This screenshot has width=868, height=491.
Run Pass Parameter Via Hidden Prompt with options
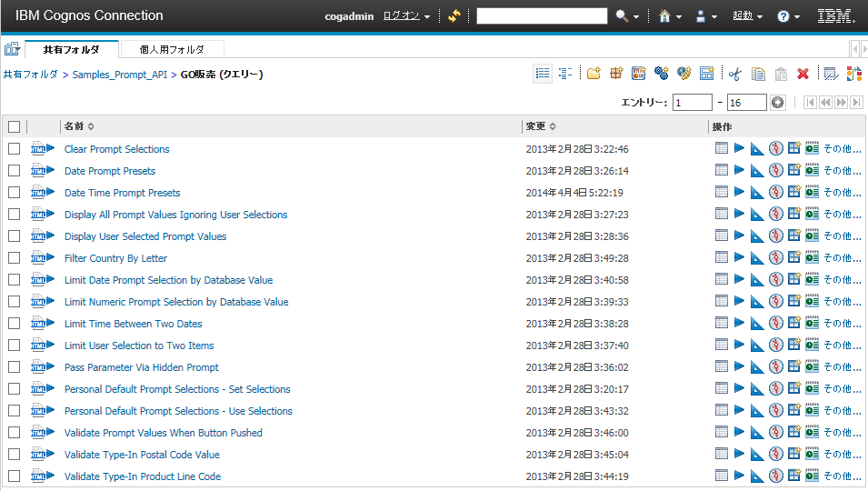(x=739, y=366)
